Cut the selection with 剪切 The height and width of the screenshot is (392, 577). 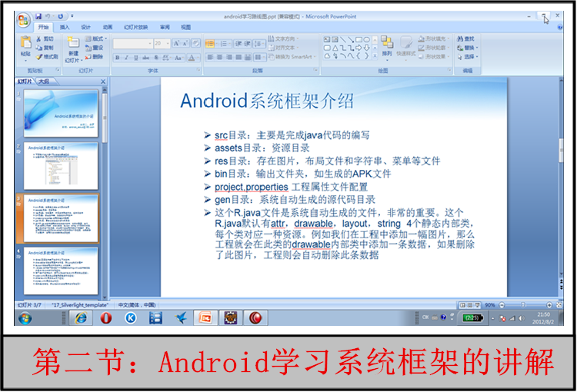[45, 38]
